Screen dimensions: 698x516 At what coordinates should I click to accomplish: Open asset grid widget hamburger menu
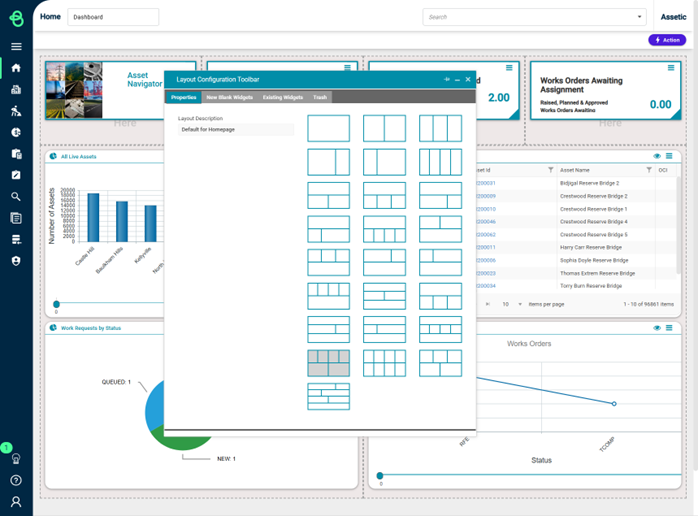point(670,156)
